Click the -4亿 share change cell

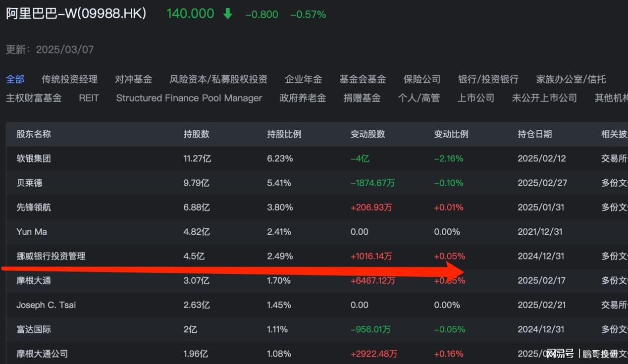click(x=360, y=158)
